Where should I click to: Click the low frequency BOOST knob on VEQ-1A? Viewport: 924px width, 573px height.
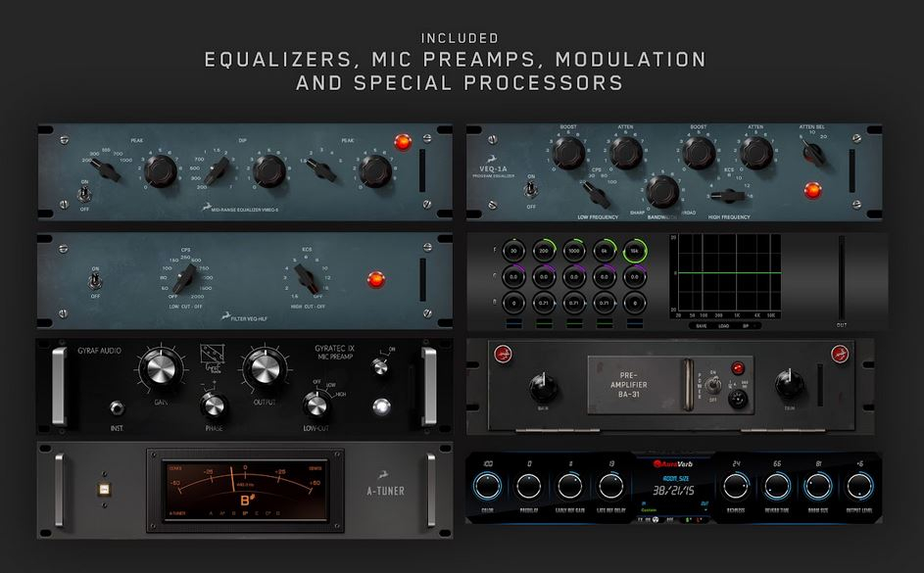pyautogui.click(x=568, y=153)
